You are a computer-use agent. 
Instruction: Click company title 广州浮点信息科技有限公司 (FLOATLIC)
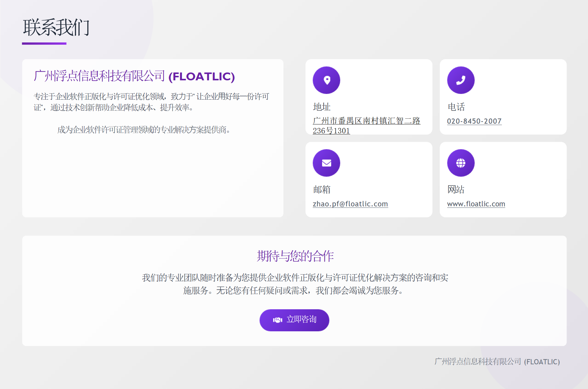(x=134, y=76)
